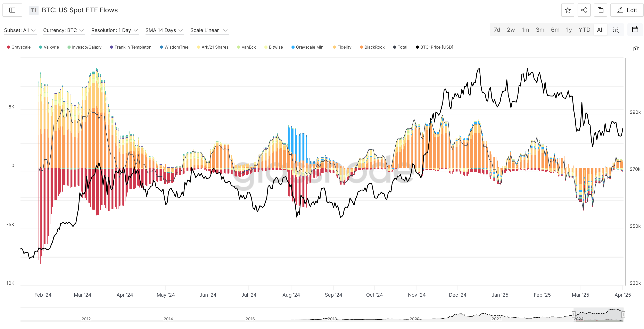Grab the right range slider handle

click(x=623, y=314)
